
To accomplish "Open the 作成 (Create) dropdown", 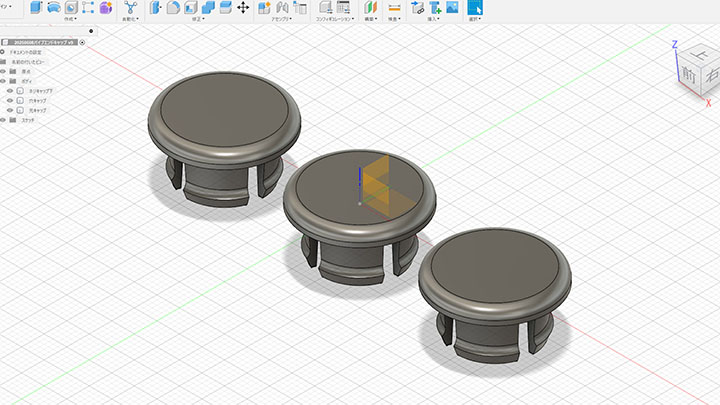I will point(70,19).
